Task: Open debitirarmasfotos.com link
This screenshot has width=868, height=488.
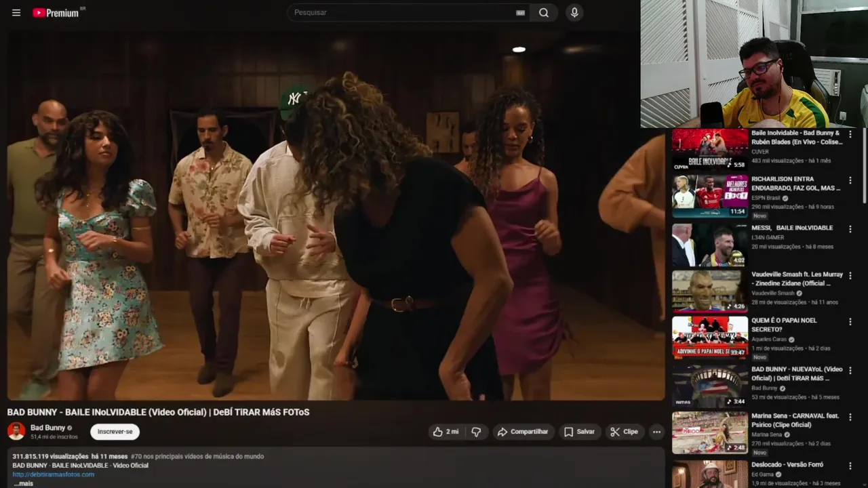Action: tap(53, 474)
